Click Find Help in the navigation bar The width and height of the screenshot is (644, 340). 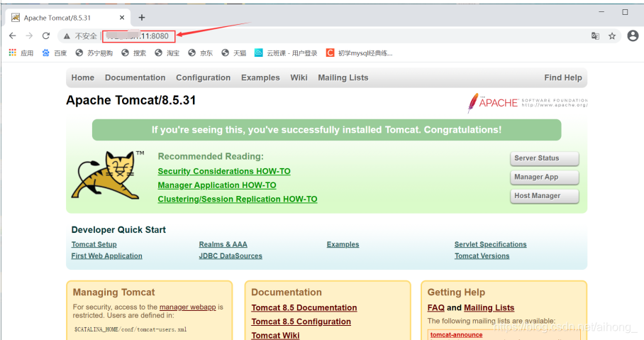563,77
